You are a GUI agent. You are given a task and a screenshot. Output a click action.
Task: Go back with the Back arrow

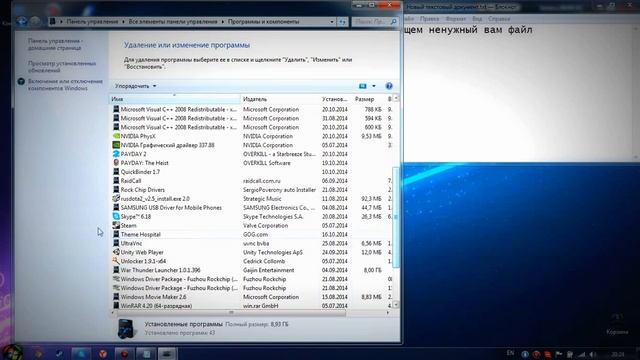click(x=22, y=21)
